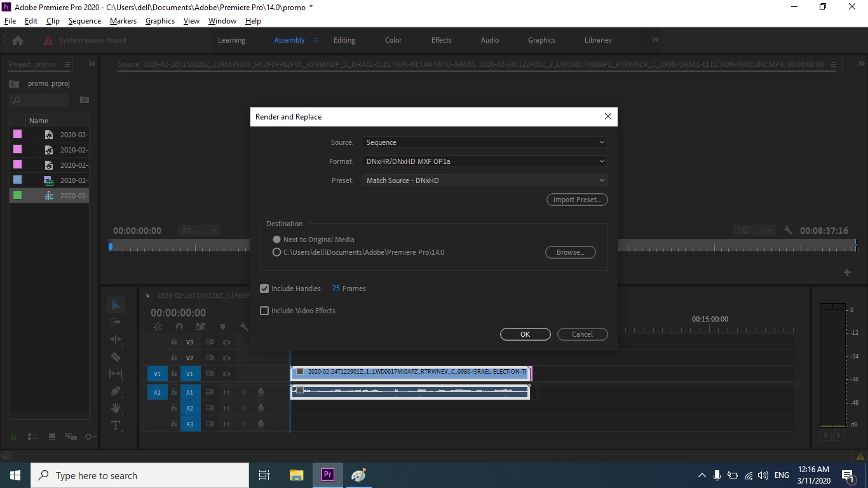868x488 pixels.
Task: Open the Source dropdown
Action: coord(485,142)
